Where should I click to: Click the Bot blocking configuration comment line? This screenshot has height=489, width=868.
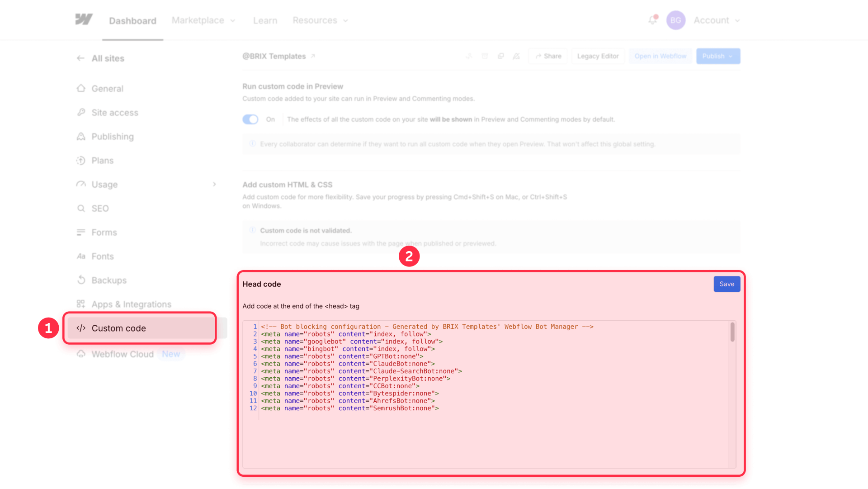pyautogui.click(x=427, y=327)
